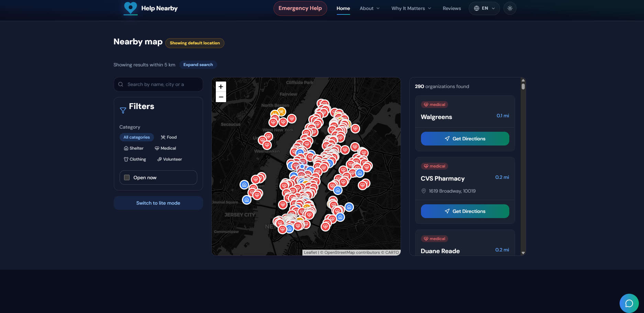The image size is (644, 313).
Task: Click the 0.1 mi distance for Walgreens
Action: click(x=503, y=116)
